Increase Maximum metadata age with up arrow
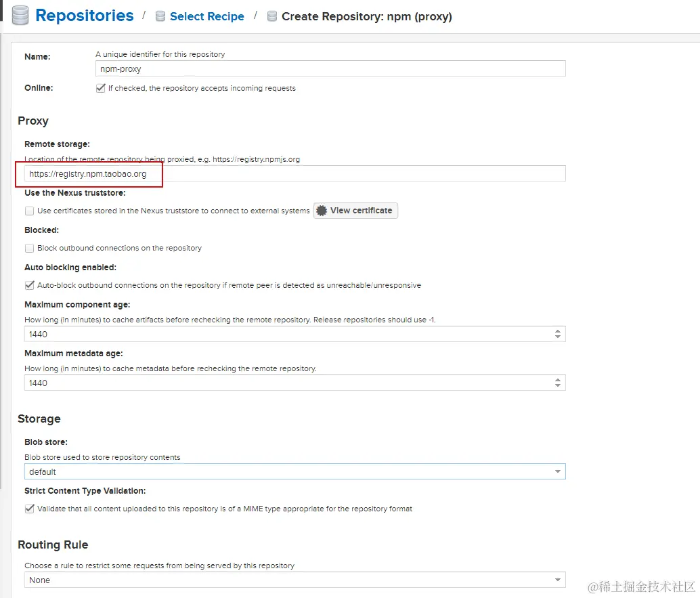 (558, 380)
